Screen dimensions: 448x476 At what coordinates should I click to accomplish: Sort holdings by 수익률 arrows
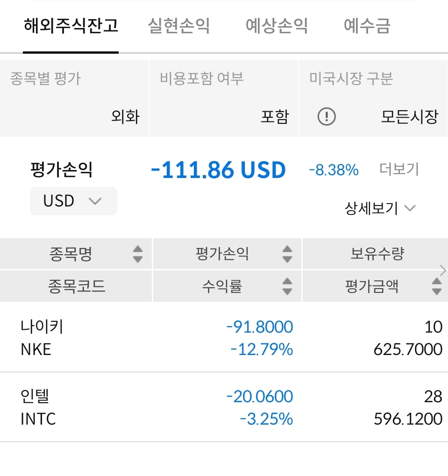pyautogui.click(x=287, y=286)
